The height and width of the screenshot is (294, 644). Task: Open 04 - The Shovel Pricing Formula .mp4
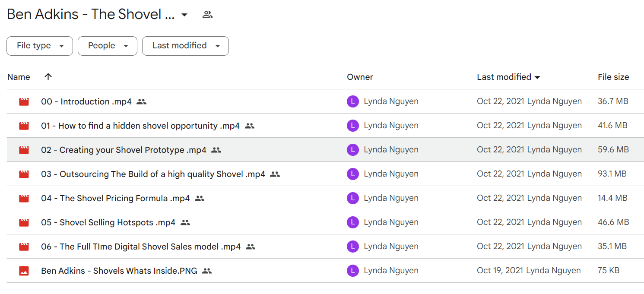pyautogui.click(x=115, y=198)
